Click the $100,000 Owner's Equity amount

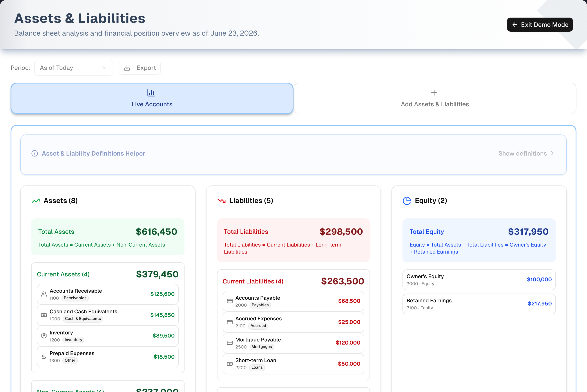(x=539, y=279)
